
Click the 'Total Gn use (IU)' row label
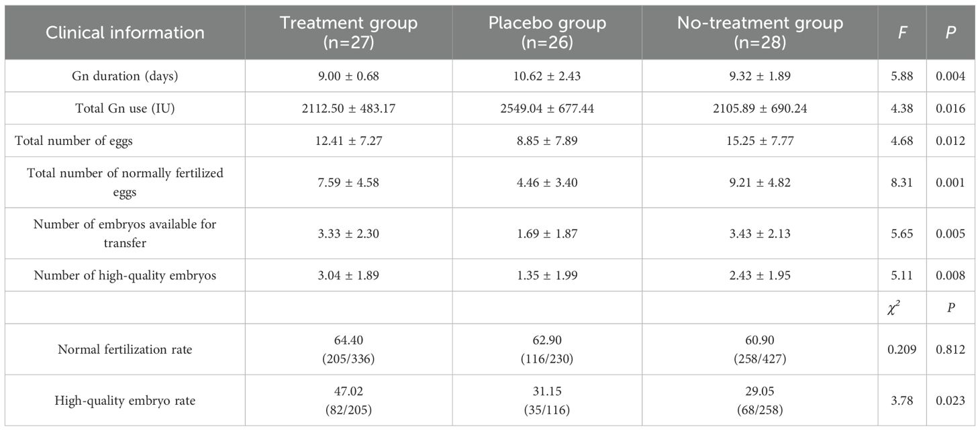[126, 109]
